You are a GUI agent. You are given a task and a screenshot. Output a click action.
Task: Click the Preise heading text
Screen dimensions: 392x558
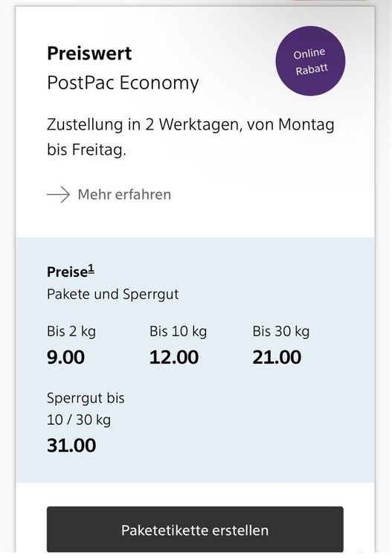[x=67, y=272]
